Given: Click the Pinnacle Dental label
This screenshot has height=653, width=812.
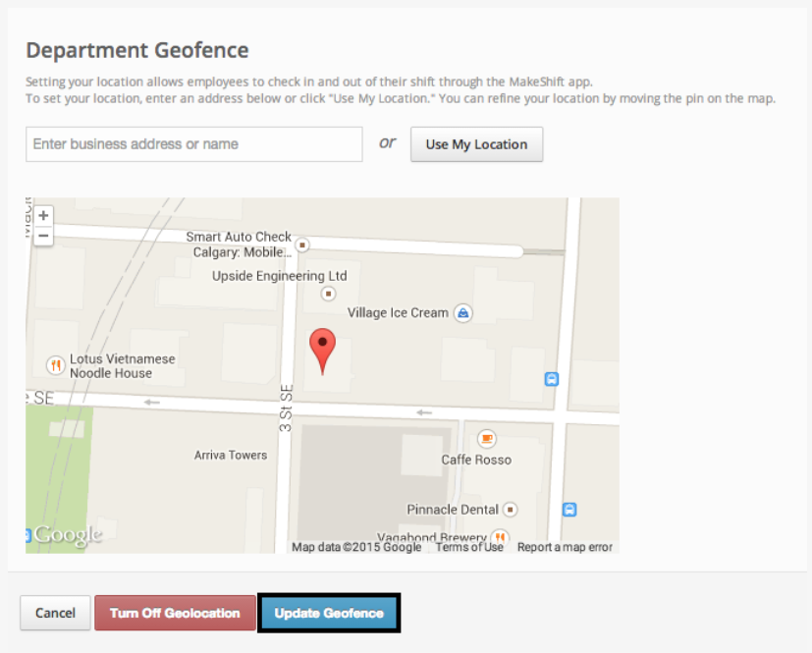Looking at the screenshot, I should tap(453, 510).
